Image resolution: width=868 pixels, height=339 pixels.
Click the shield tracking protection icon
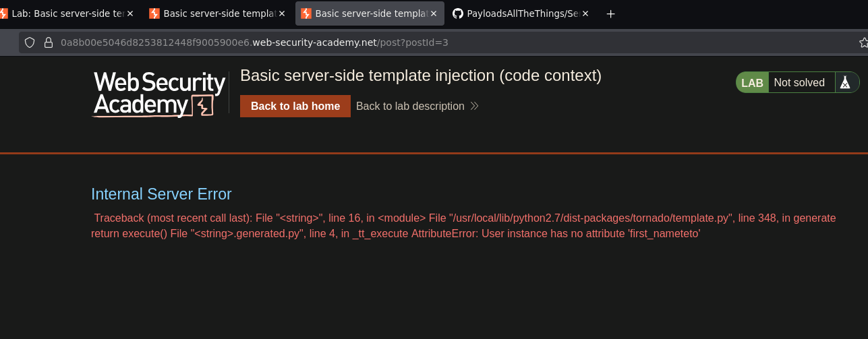pos(30,42)
